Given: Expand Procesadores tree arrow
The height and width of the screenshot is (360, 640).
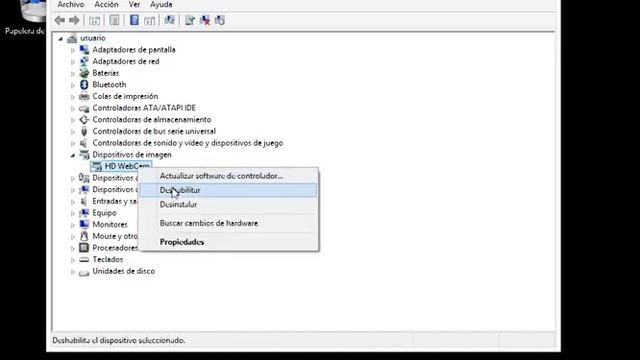Looking at the screenshot, I should 73,249.
